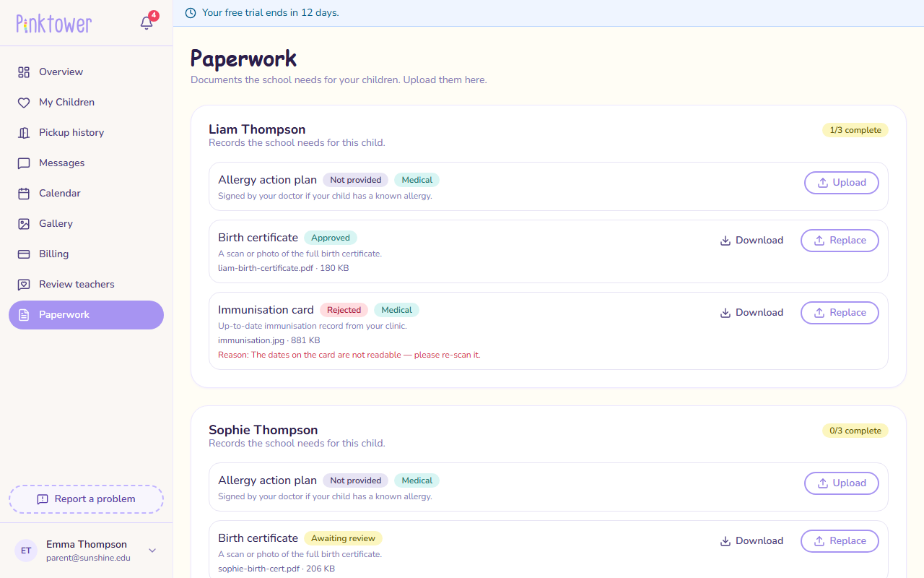Click the Overview grid icon in sidebar
Viewport: 924px width, 578px height.
click(x=24, y=72)
